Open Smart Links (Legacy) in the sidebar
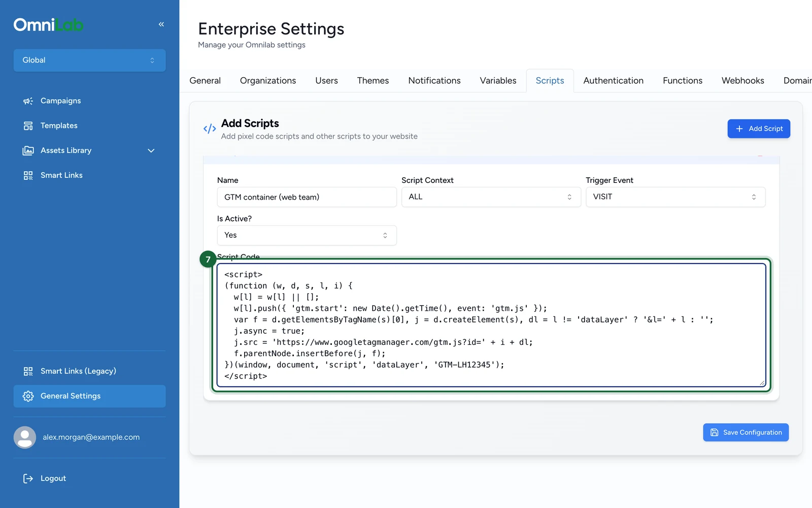 click(x=89, y=371)
